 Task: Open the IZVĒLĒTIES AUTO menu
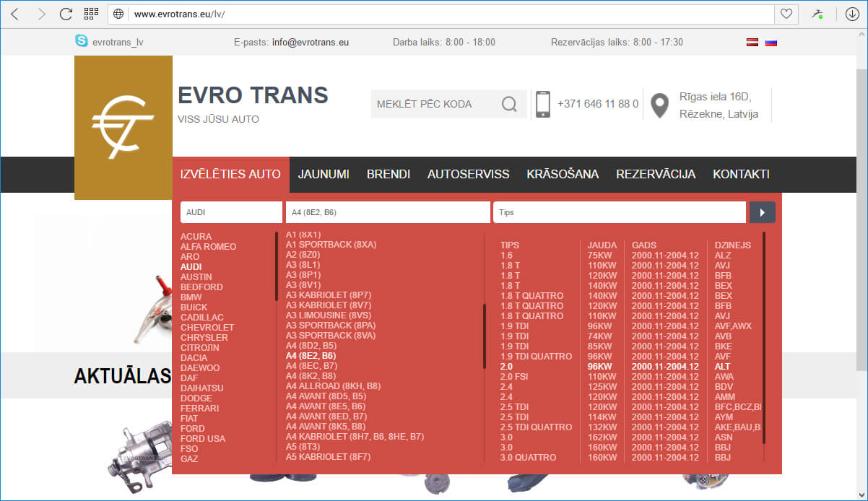230,174
